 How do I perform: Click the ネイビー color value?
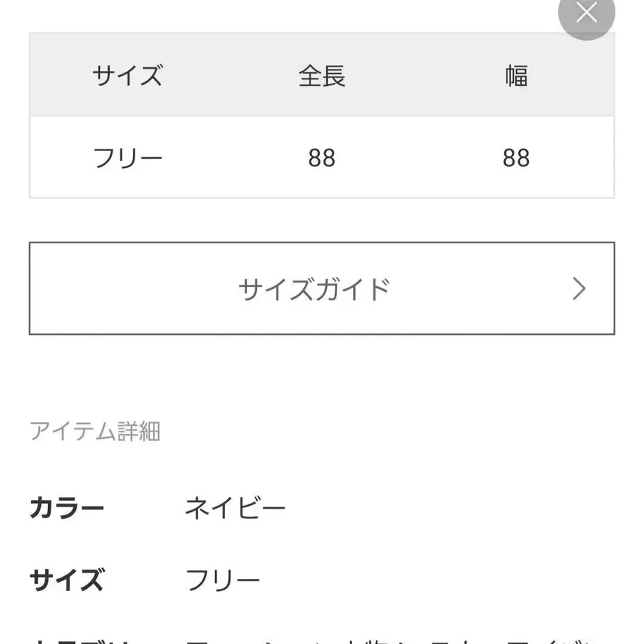pos(234,507)
